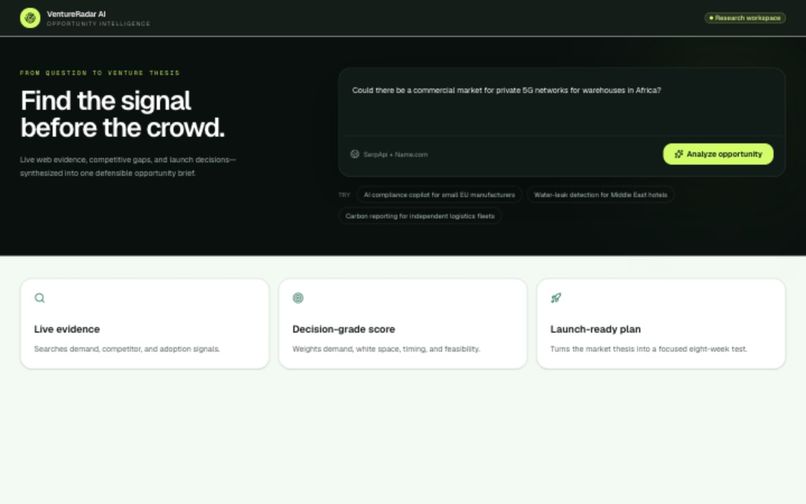This screenshot has width=806, height=504.
Task: Click the "SerpApi + Name.com" source label
Action: coord(395,154)
